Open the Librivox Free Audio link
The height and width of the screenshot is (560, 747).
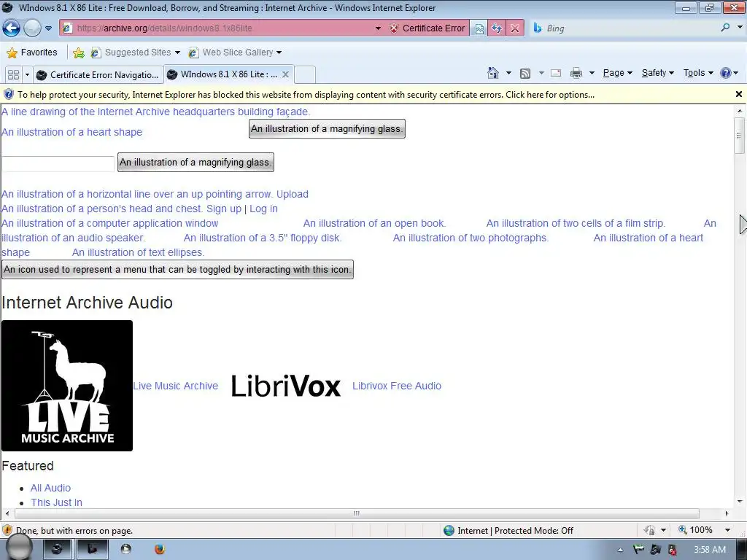397,386
